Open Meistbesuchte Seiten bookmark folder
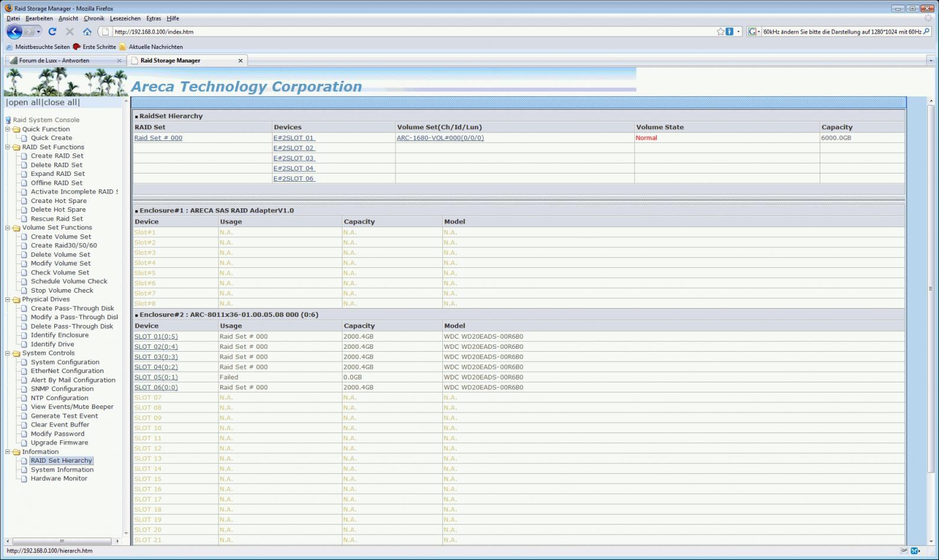Viewport: 939px width, 560px height. (x=37, y=47)
